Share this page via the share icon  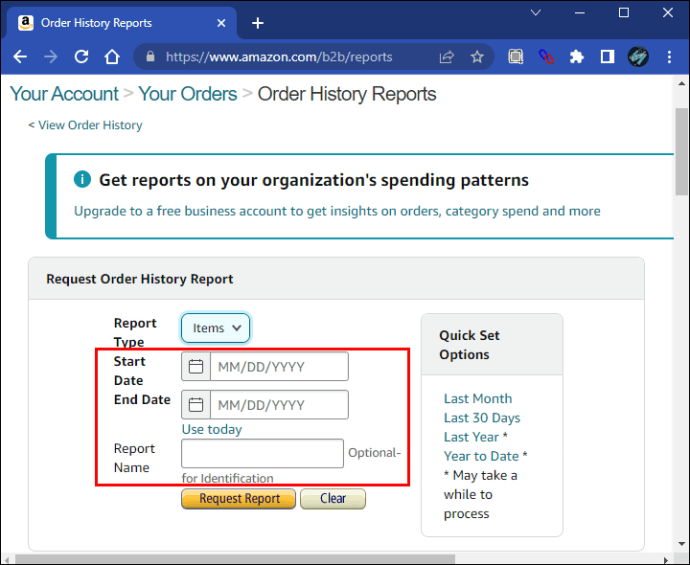pos(446,57)
